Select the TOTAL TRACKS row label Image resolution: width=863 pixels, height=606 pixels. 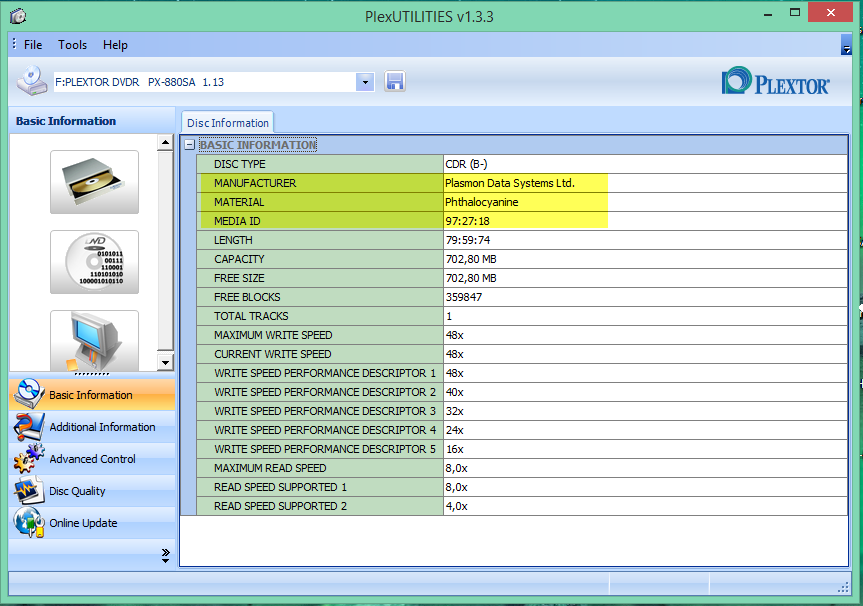(x=251, y=316)
